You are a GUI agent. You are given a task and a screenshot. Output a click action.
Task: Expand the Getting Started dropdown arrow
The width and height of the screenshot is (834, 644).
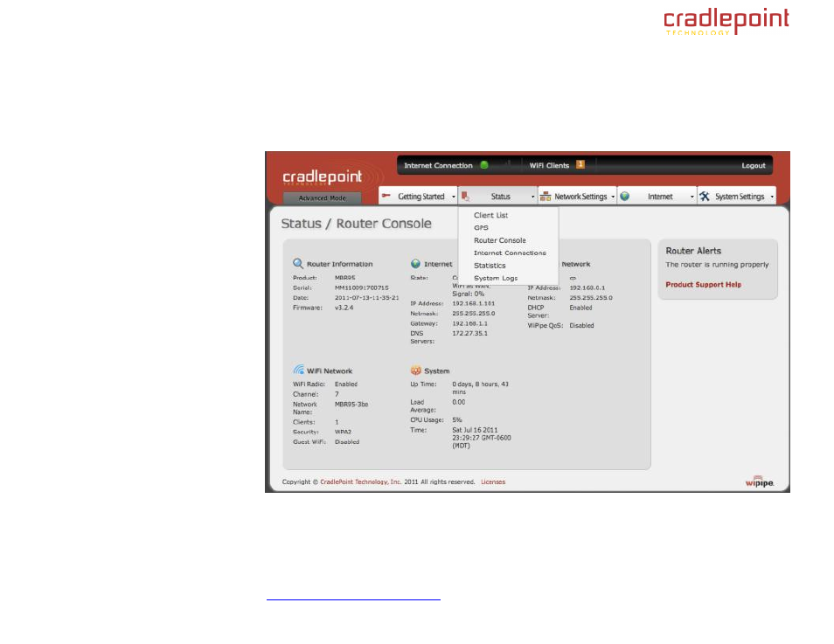point(454,197)
